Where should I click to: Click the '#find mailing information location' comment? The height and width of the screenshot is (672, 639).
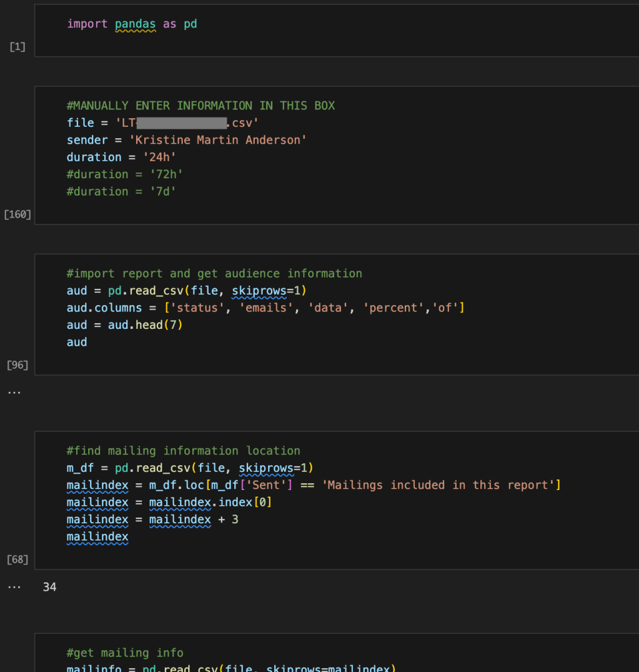[x=183, y=451]
